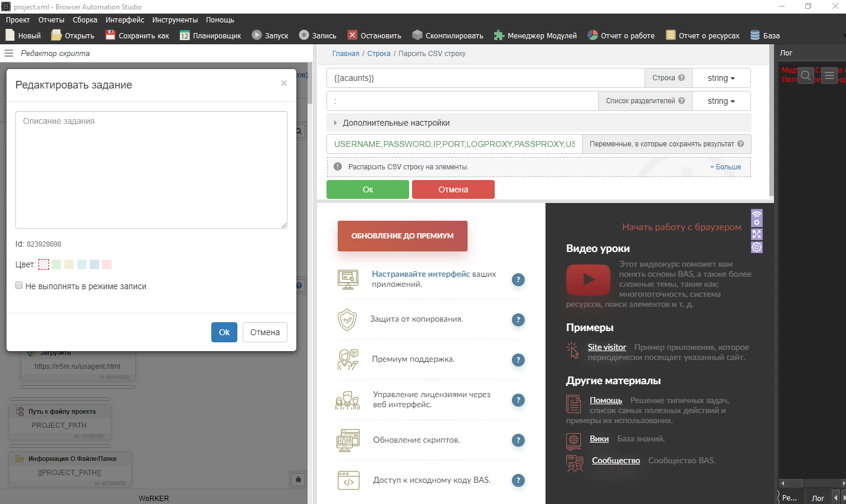Click the Остановить stop icon
This screenshot has height=504, width=846.
point(352,35)
